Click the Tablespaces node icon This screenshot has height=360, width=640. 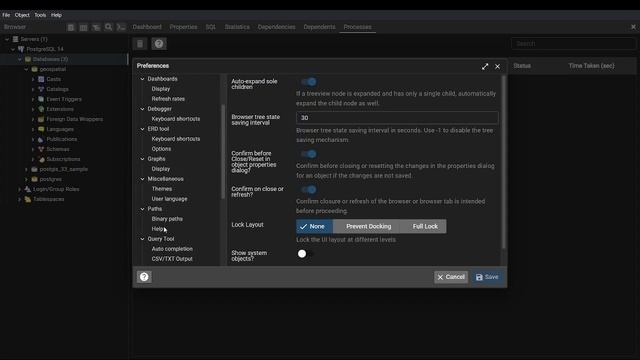pyautogui.click(x=28, y=199)
